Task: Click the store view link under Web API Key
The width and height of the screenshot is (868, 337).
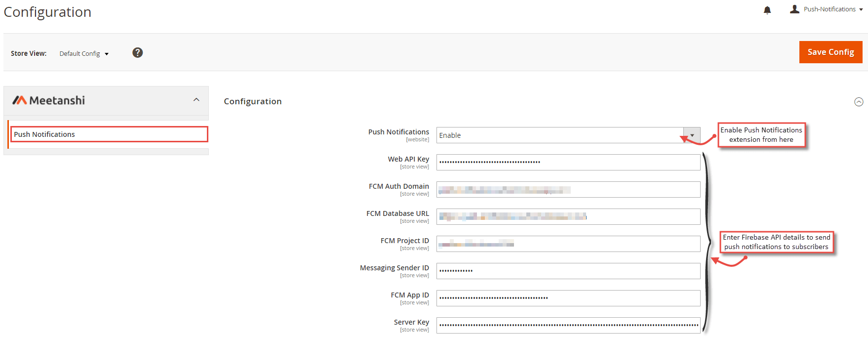Action: [x=414, y=167]
